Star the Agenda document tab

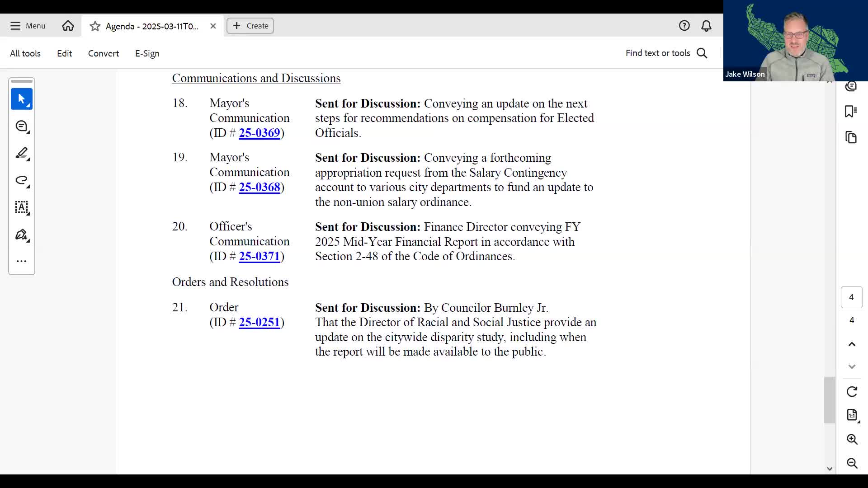click(95, 26)
